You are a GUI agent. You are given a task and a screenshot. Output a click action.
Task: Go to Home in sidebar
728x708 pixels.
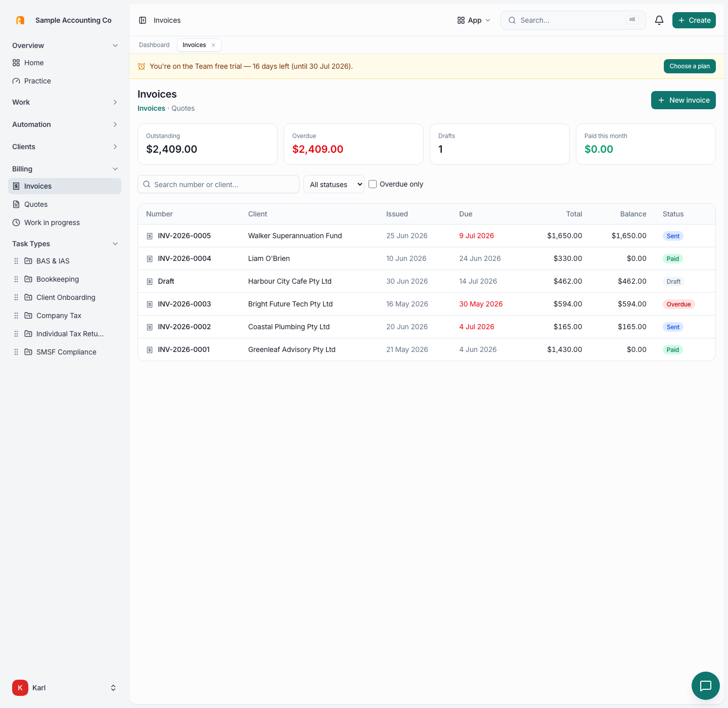[x=65, y=63]
